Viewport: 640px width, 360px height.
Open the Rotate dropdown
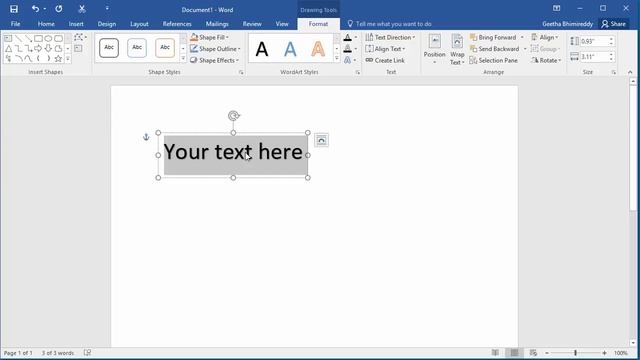(546, 60)
